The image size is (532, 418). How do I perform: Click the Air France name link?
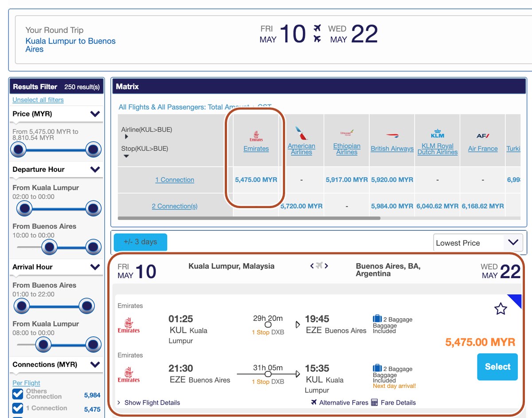tap(483, 149)
